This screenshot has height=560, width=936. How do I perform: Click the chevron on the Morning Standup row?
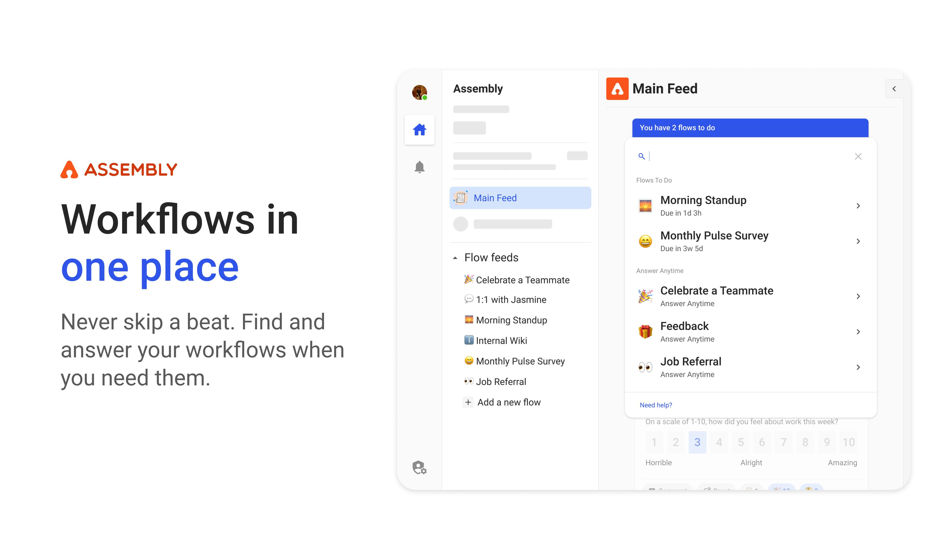pos(858,206)
